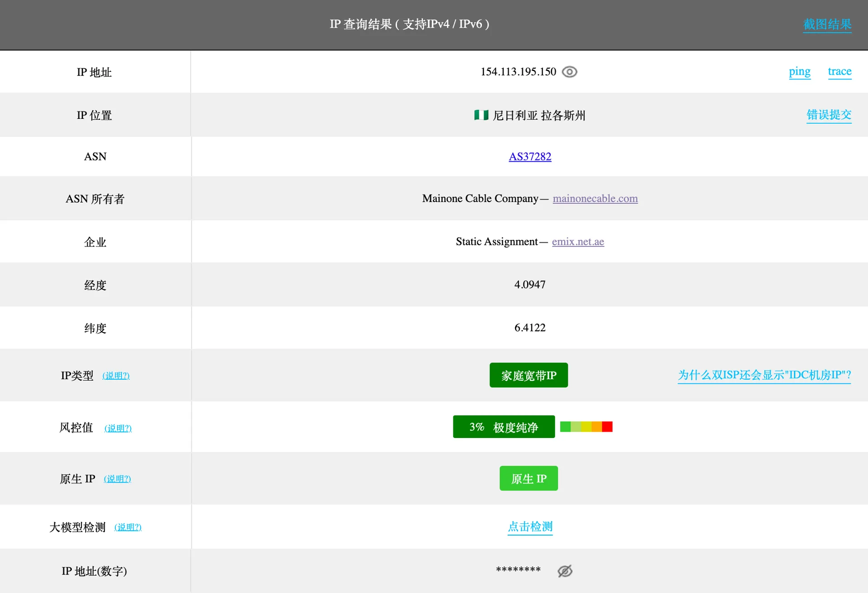
Task: Open the AS37282 ASN link
Action: click(x=530, y=157)
